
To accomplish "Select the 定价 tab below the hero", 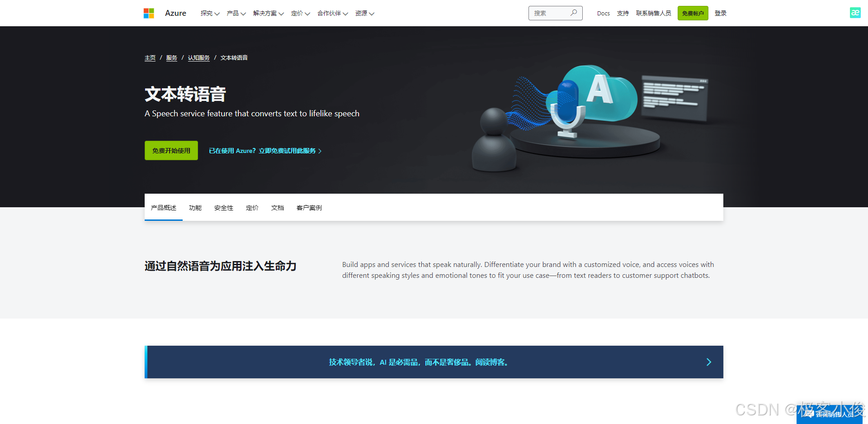I will click(252, 208).
